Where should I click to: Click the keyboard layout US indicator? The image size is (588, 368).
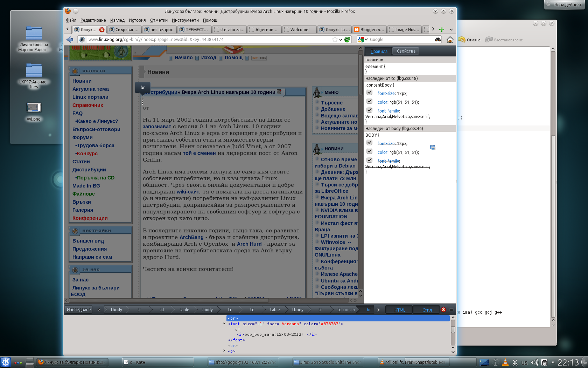point(524,363)
